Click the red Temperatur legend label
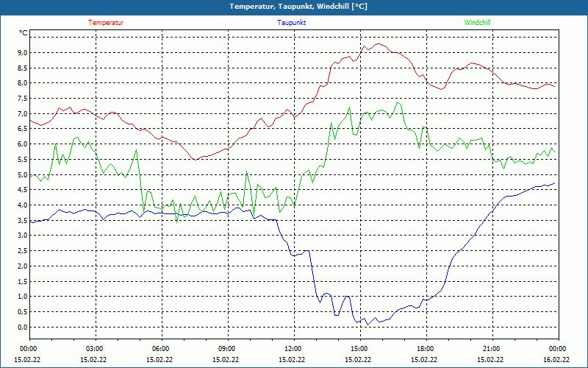The image size is (588, 368). tap(106, 23)
